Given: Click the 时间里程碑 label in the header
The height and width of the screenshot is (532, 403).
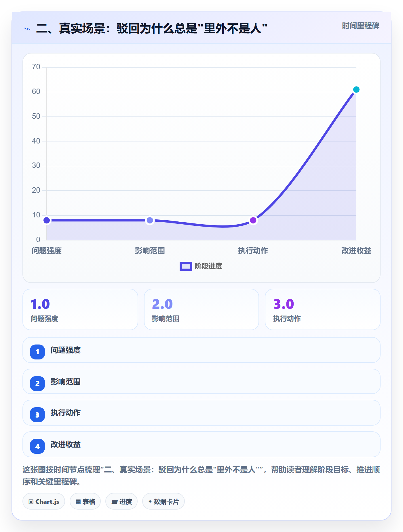Looking at the screenshot, I should [361, 26].
